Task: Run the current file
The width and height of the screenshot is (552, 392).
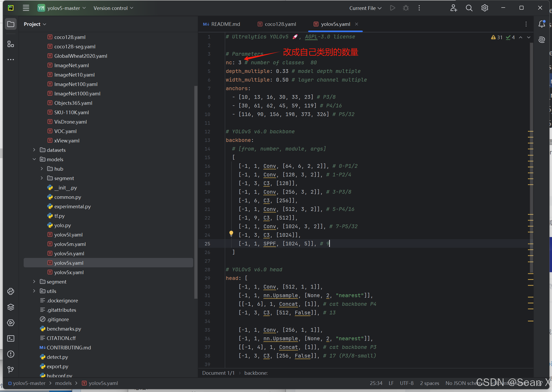Action: [392, 8]
